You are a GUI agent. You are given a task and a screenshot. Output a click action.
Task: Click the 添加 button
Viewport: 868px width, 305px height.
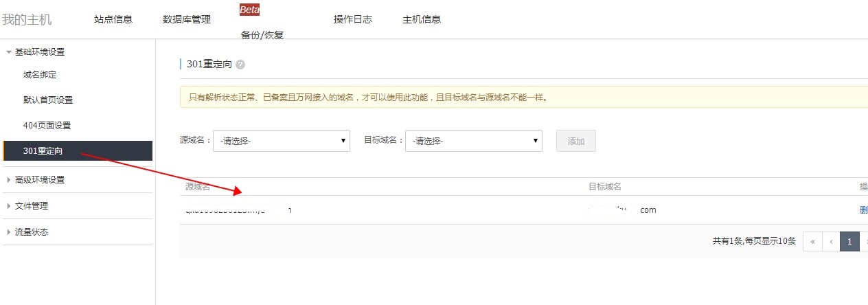tap(575, 141)
